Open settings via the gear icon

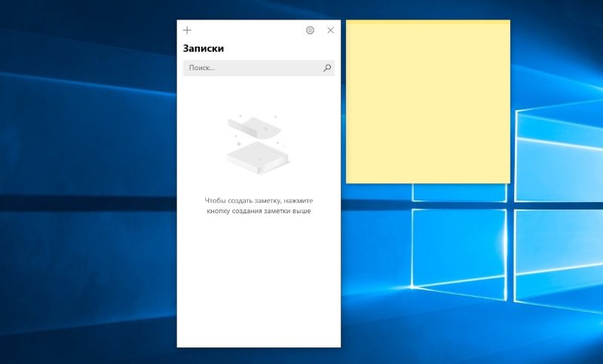310,30
